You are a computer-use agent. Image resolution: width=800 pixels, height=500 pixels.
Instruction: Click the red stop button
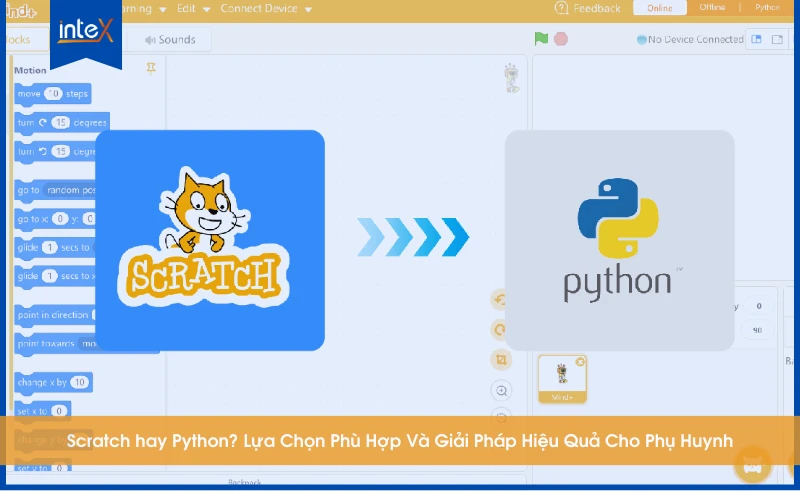(x=561, y=39)
